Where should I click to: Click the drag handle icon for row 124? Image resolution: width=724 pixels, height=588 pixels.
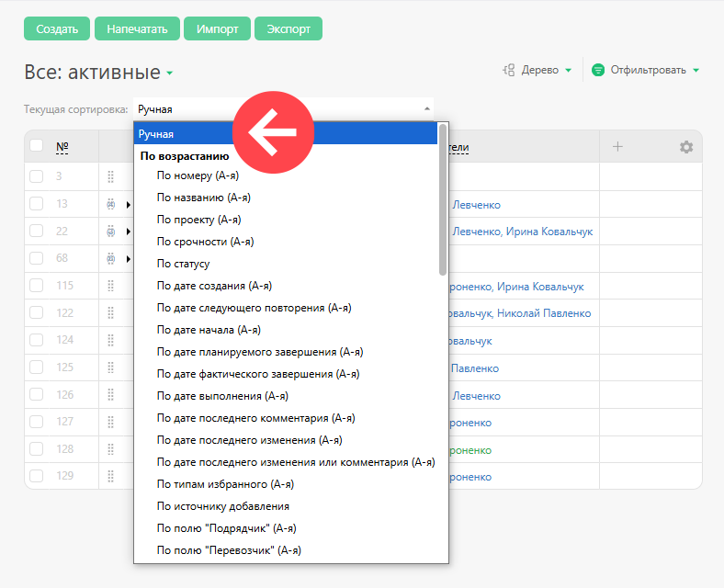[x=111, y=340]
